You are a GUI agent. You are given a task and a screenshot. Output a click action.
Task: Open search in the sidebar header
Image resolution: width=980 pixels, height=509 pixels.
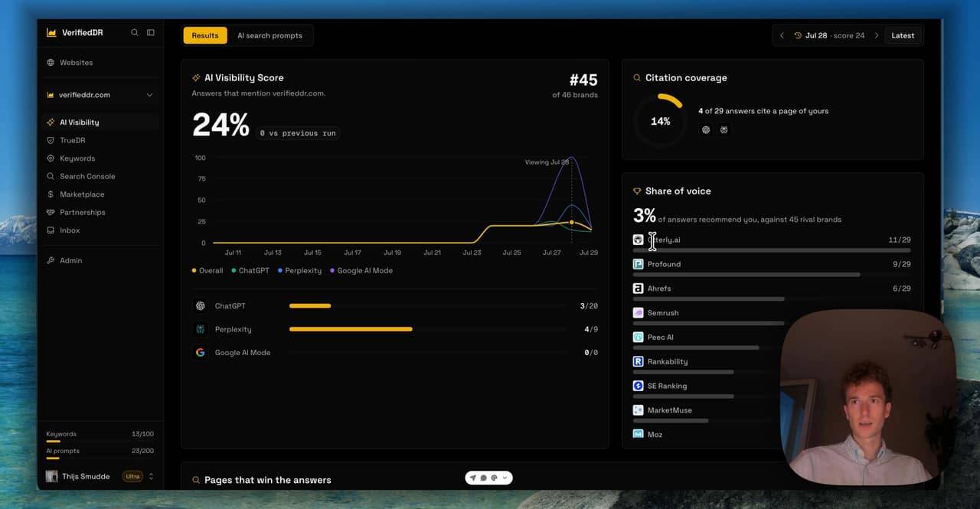(x=135, y=33)
